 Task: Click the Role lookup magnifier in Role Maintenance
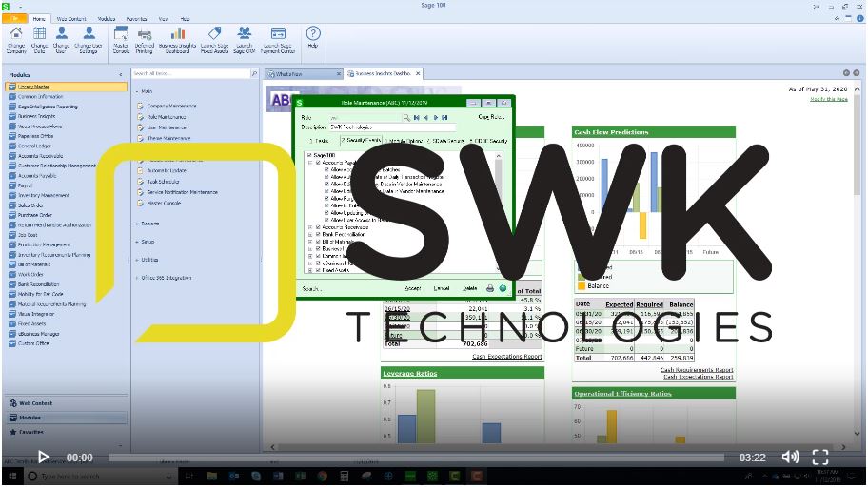(x=406, y=117)
